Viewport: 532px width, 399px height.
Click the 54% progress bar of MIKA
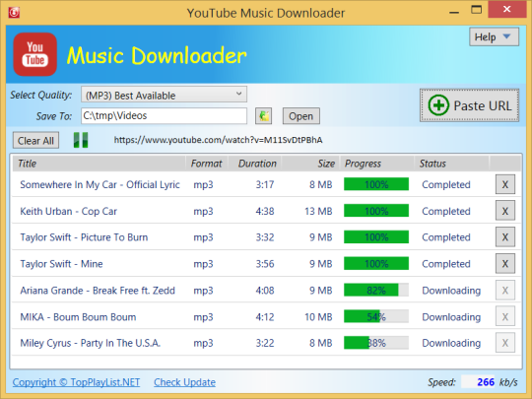[x=376, y=316]
